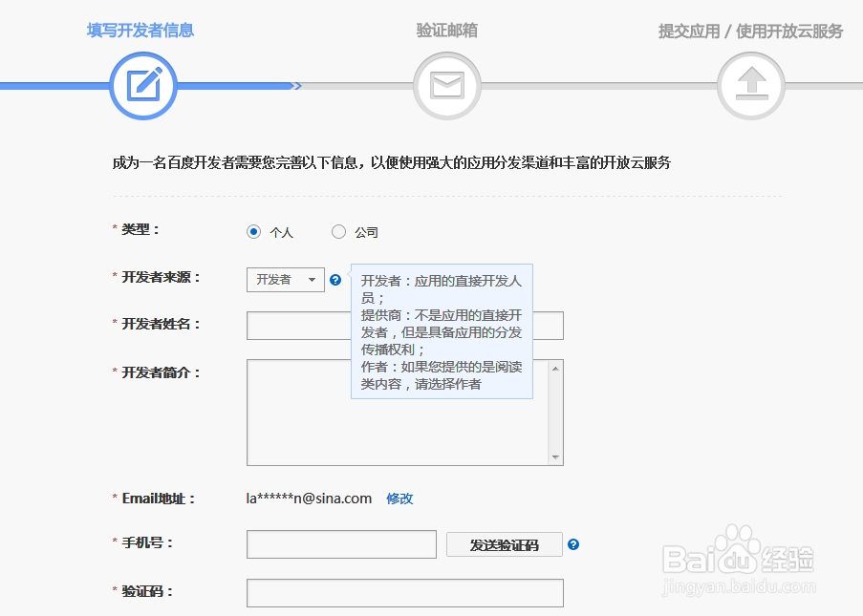Screen dimensions: 863x616
Task: Switch to the 验证邮箱 step
Action: point(445,30)
